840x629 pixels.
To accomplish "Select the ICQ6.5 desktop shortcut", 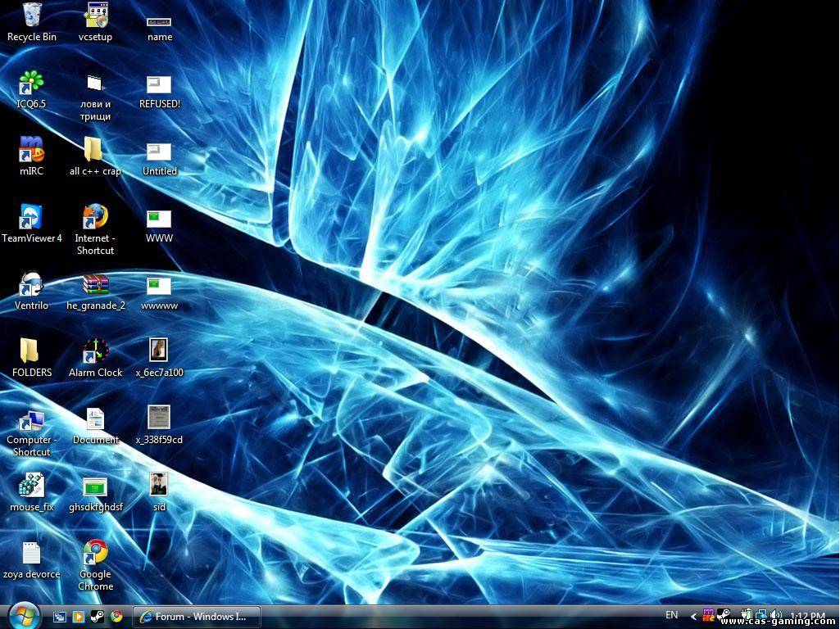I will coord(31,84).
